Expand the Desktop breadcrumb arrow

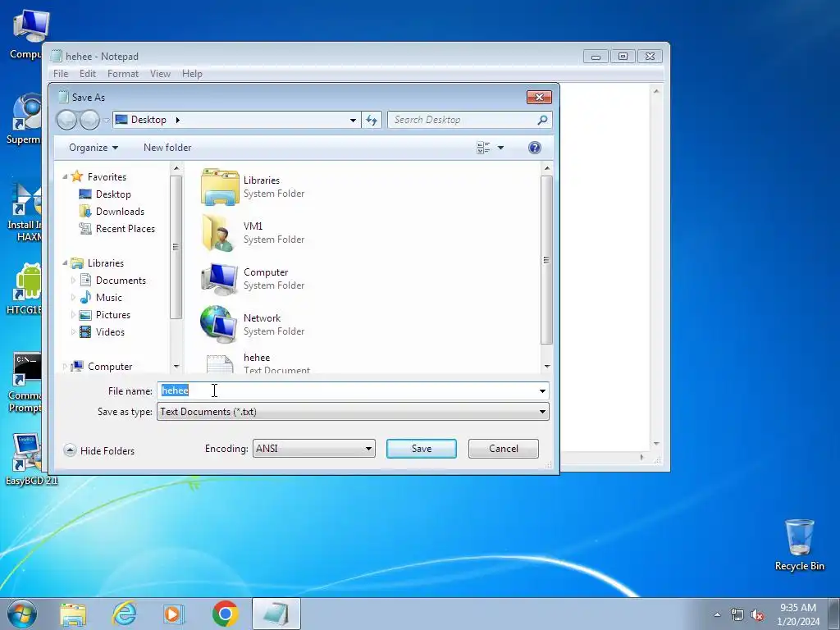click(x=177, y=120)
